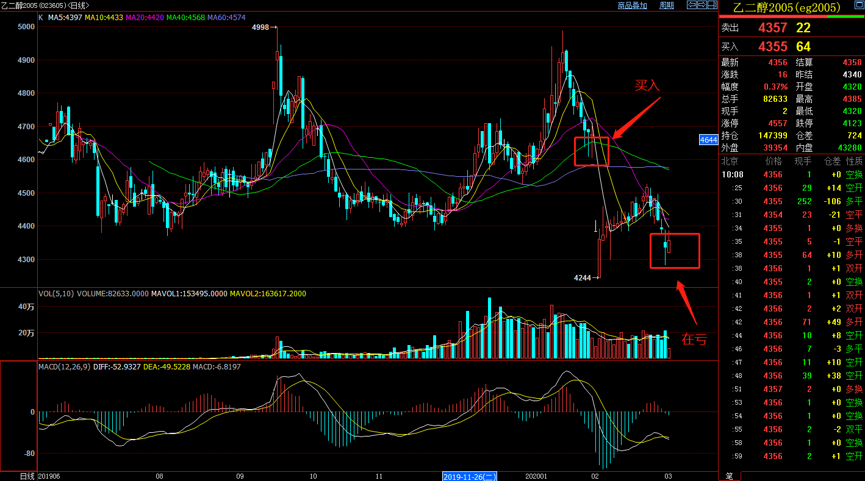The height and width of the screenshot is (481, 865).
Task: Click the 4998 high price marker
Action: [x=261, y=27]
